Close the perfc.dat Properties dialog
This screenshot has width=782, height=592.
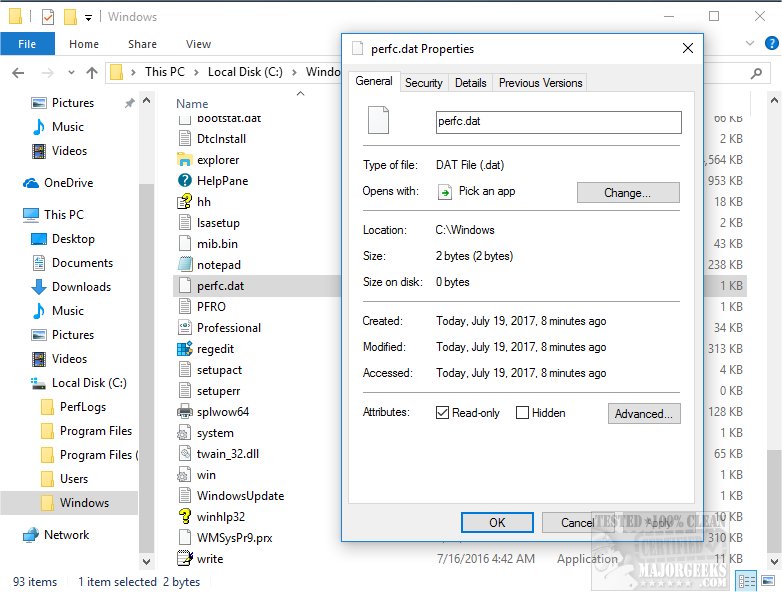coord(688,48)
